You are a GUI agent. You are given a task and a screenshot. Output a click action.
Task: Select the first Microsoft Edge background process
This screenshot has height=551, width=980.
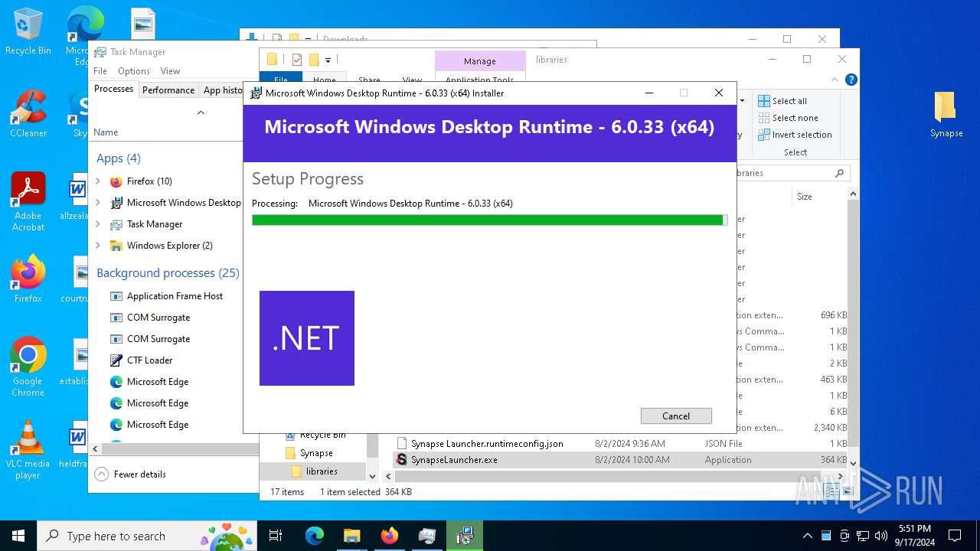point(158,382)
